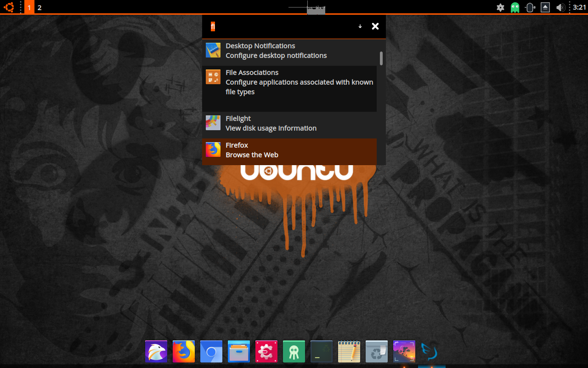Open the file manager drawer dock icon

[x=239, y=351]
